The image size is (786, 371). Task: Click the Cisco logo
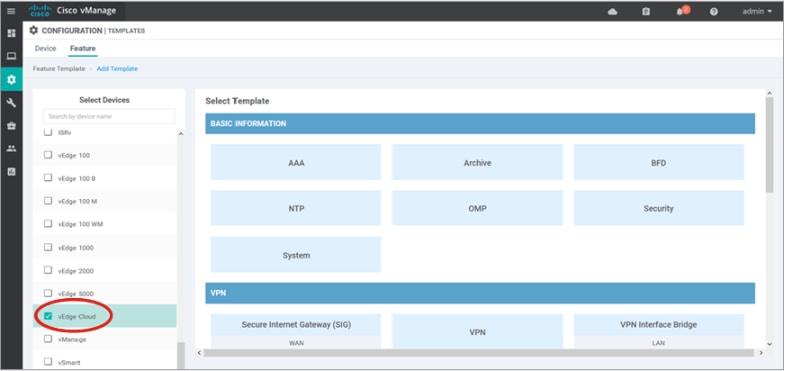pos(39,11)
